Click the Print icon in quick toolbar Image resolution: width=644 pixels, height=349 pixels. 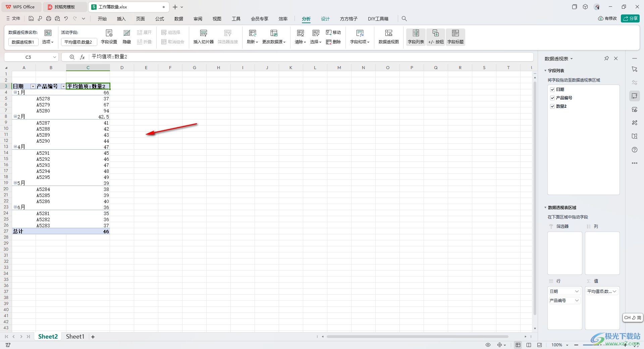click(49, 19)
